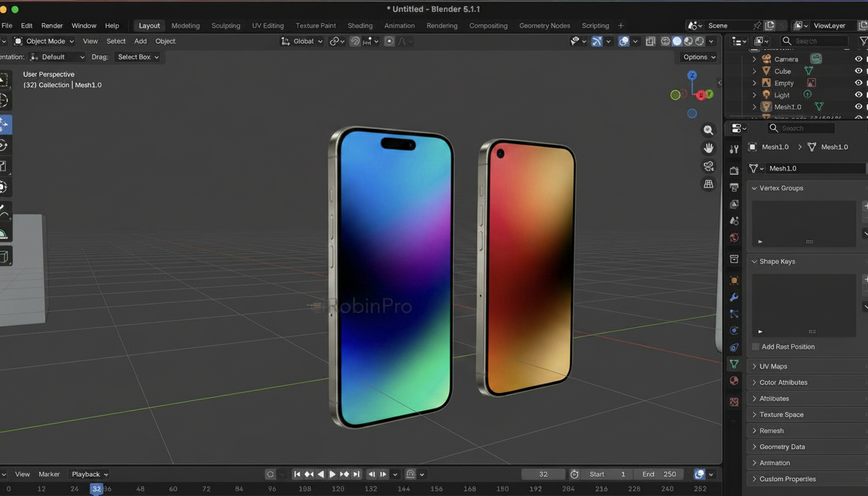Enable the Add Rest Position checkbox
The width and height of the screenshot is (868, 496).
tap(756, 347)
